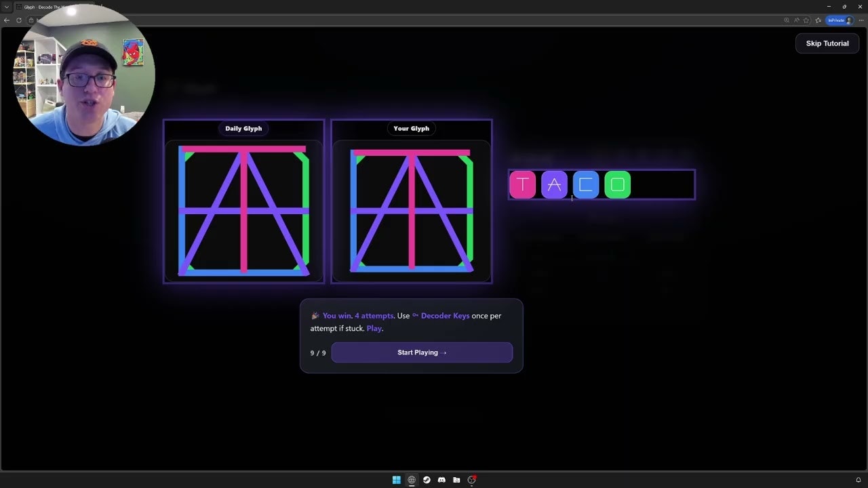868x488 pixels.
Task: Open the Play link in the win message
Action: [374, 328]
